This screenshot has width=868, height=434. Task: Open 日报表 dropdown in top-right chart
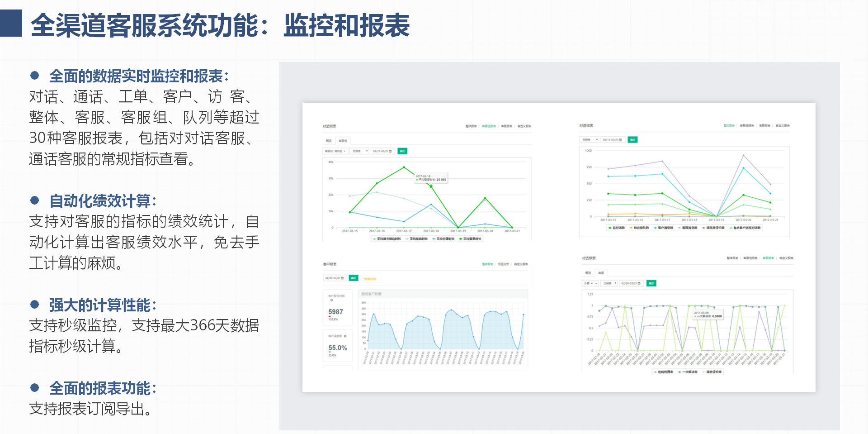point(589,140)
